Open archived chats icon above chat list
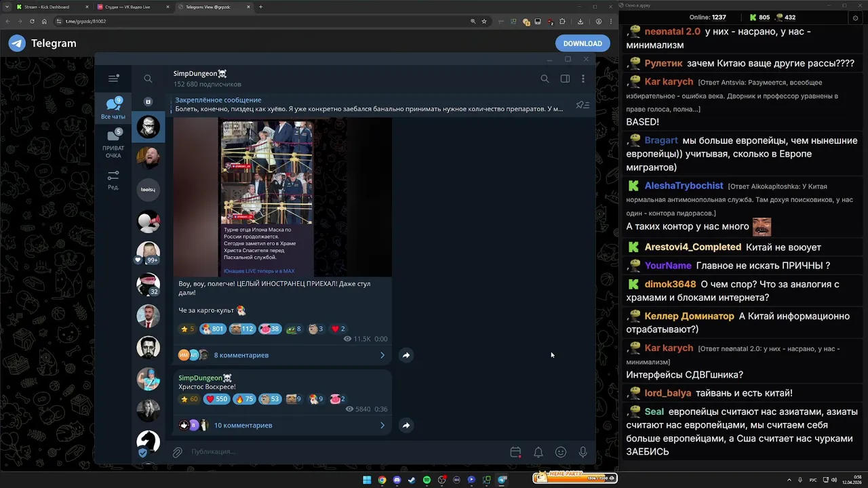868x488 pixels. click(148, 102)
